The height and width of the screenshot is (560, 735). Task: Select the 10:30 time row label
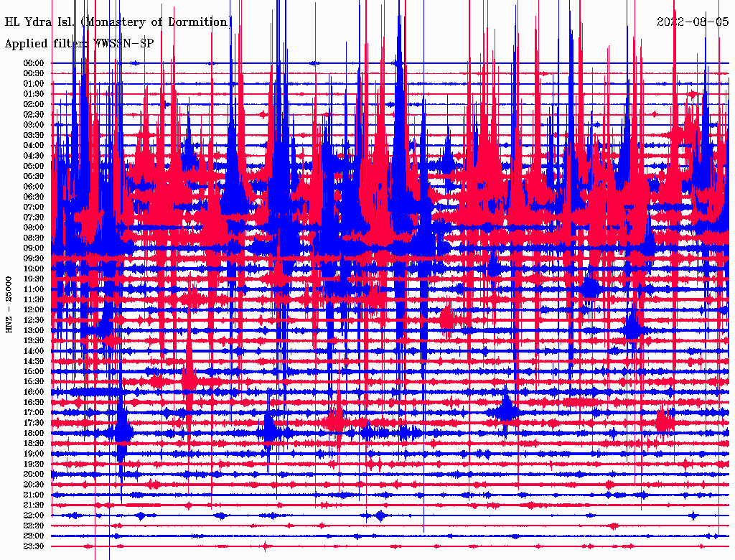point(34,279)
